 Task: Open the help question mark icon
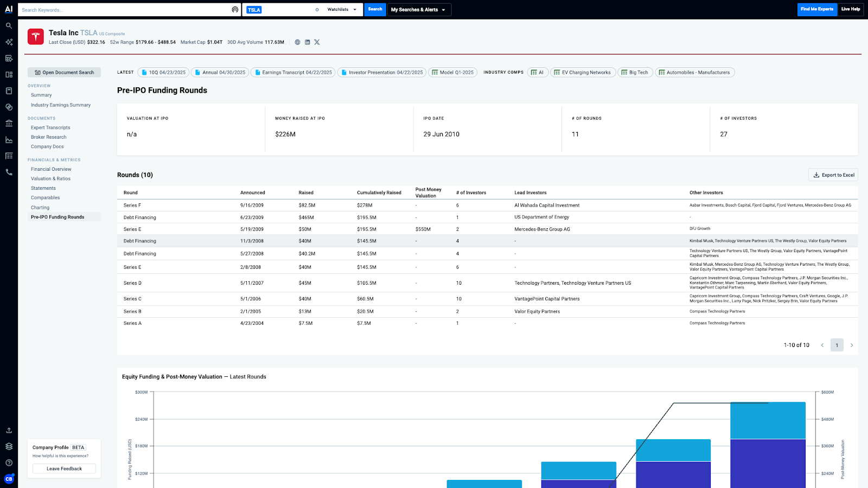[9, 463]
